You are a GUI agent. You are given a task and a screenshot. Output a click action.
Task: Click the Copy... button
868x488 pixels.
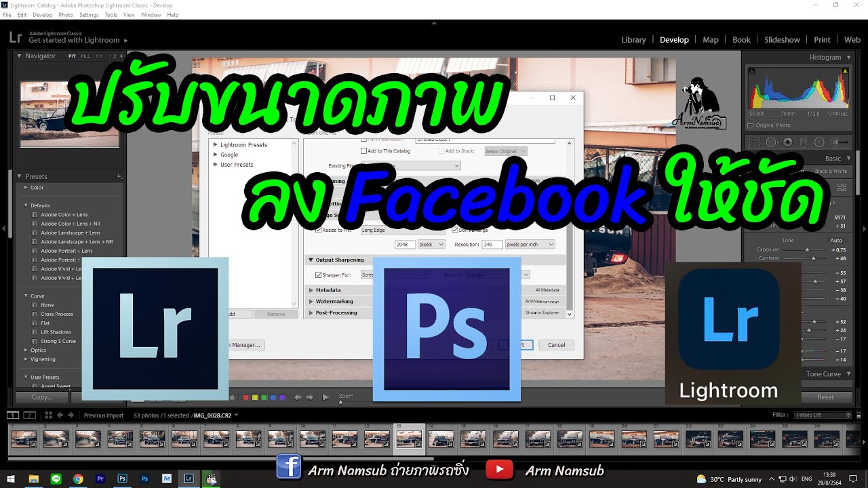pos(42,397)
